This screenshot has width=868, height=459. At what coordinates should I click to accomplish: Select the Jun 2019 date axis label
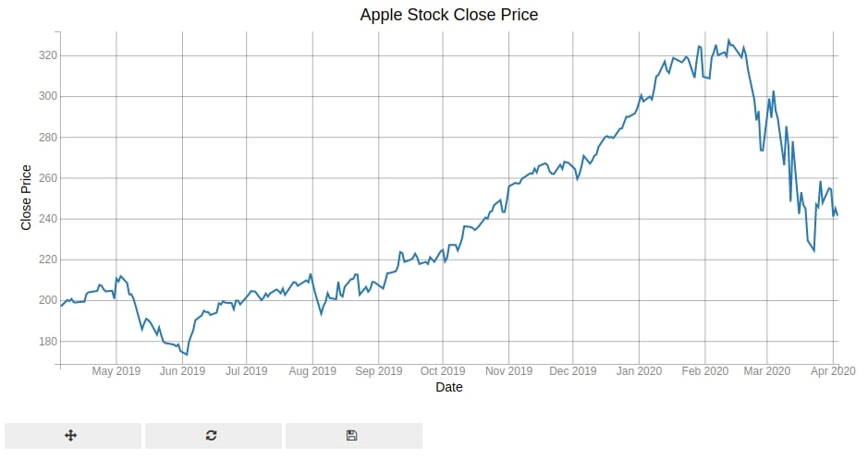click(182, 371)
